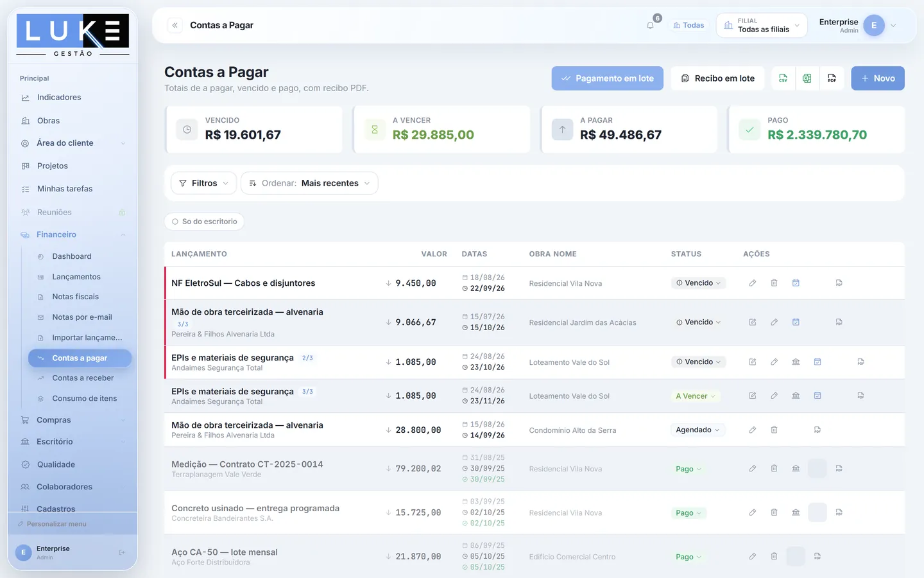Open Filial Todas as filiais selector
Viewport: 924px width, 578px height.
point(761,26)
